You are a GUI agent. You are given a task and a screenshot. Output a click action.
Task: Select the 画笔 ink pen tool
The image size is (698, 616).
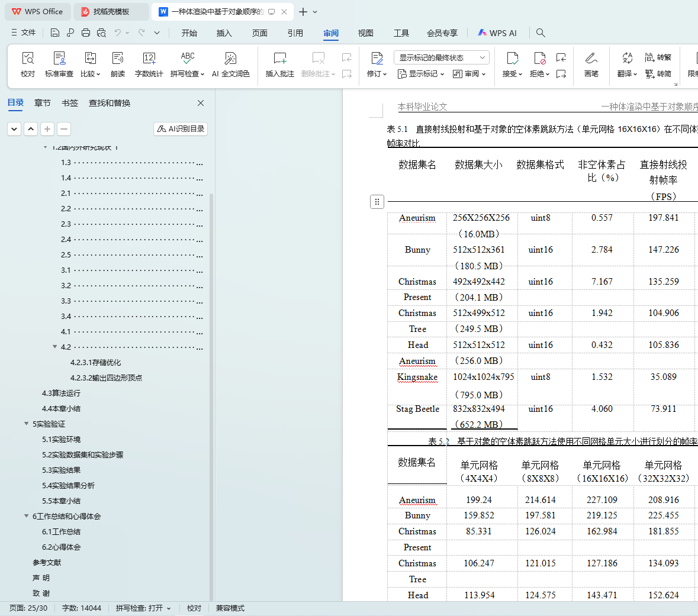click(x=591, y=64)
